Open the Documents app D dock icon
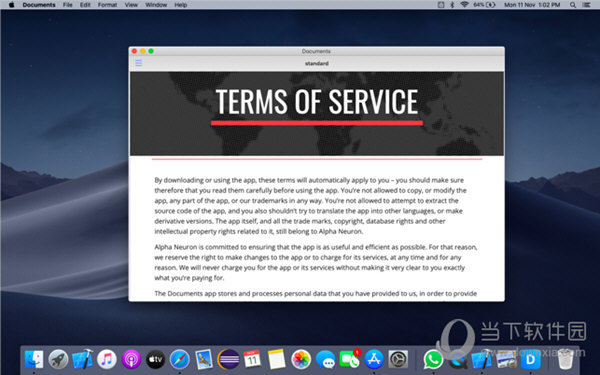Screen dimensions: 600x375 point(530,360)
